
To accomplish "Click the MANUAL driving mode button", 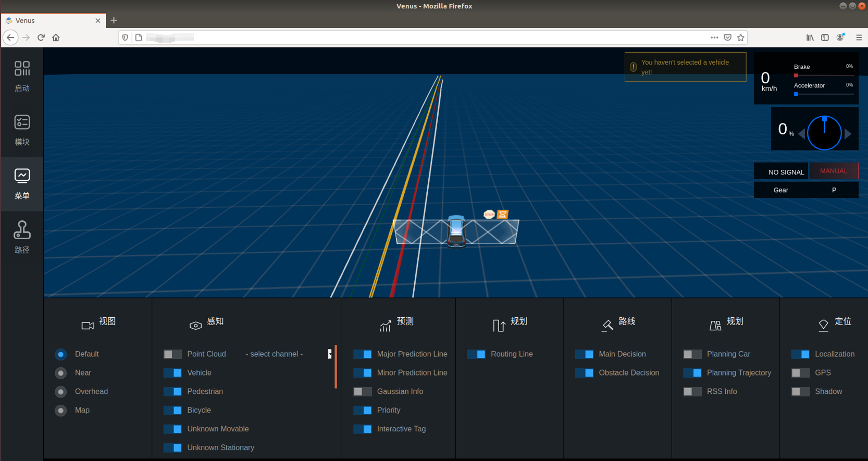I will click(x=833, y=171).
